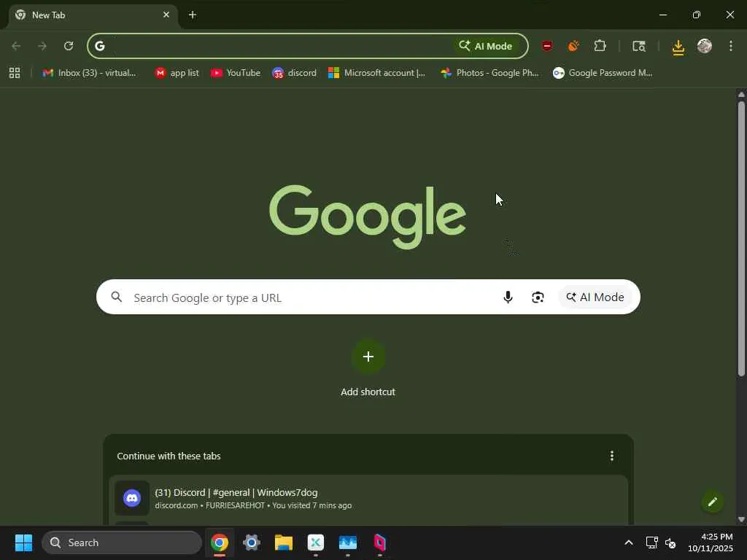Open the Settings gear taskbar icon
Screen dimensions: 747x560
252,542
